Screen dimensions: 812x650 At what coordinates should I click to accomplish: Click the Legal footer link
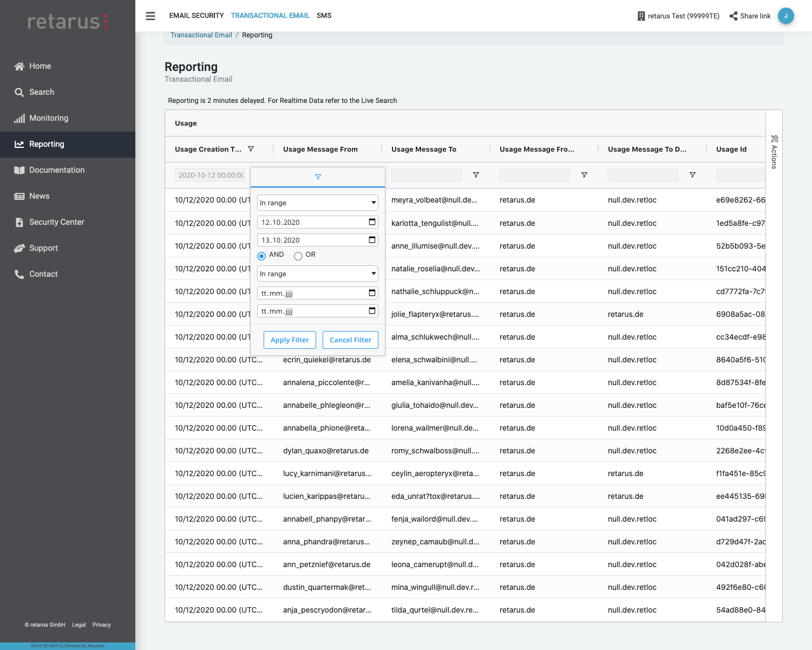click(x=79, y=625)
